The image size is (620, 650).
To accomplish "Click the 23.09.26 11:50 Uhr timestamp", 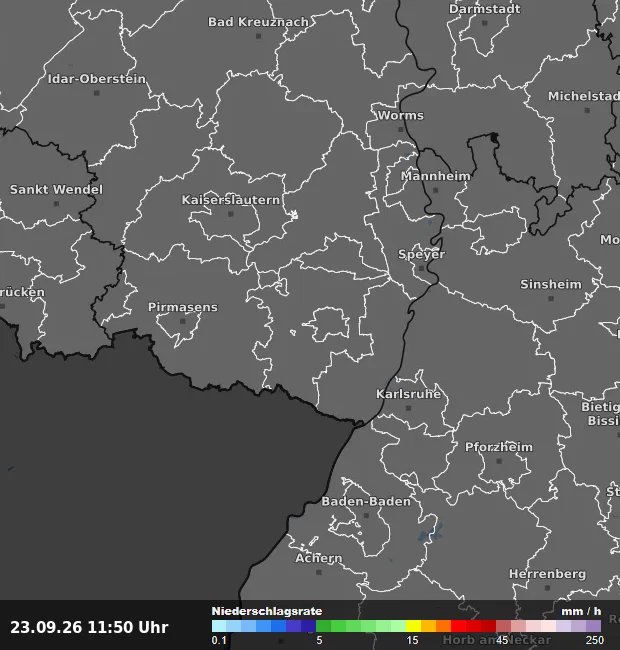I will coord(89,627).
